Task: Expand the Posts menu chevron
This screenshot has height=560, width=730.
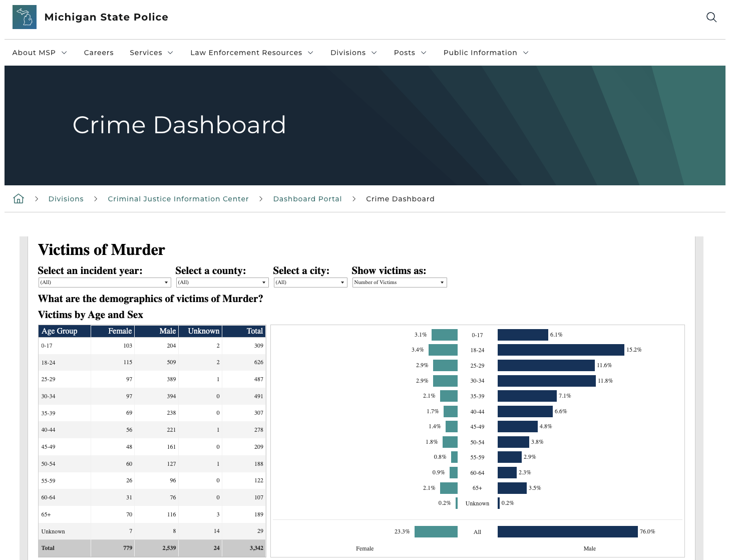Action: (x=424, y=53)
